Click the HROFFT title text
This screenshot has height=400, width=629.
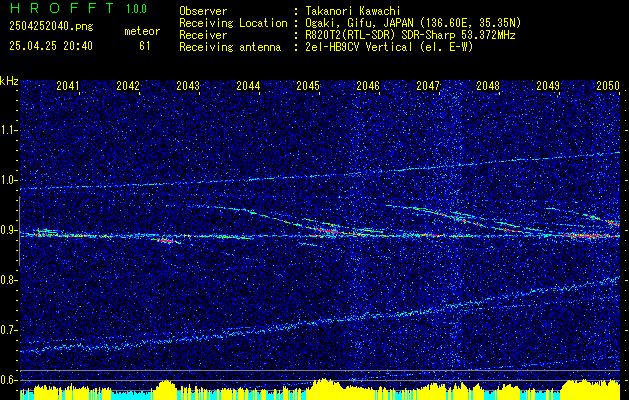62,8
